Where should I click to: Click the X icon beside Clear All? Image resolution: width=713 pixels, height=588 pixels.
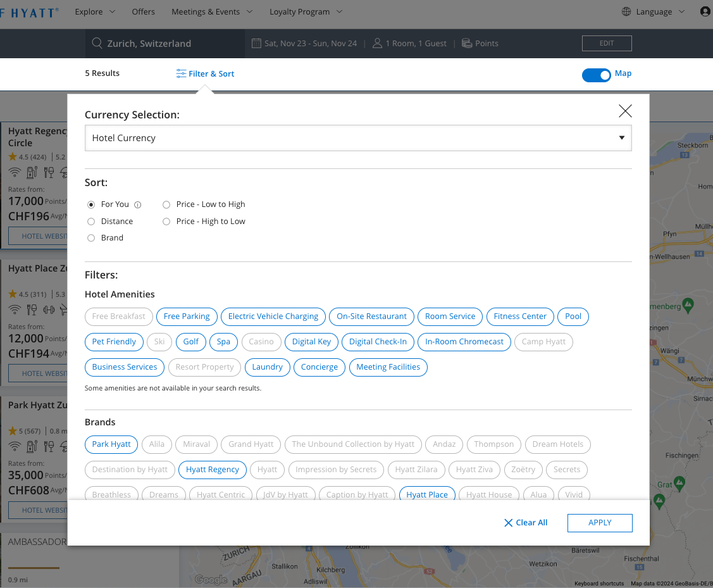pyautogui.click(x=508, y=523)
